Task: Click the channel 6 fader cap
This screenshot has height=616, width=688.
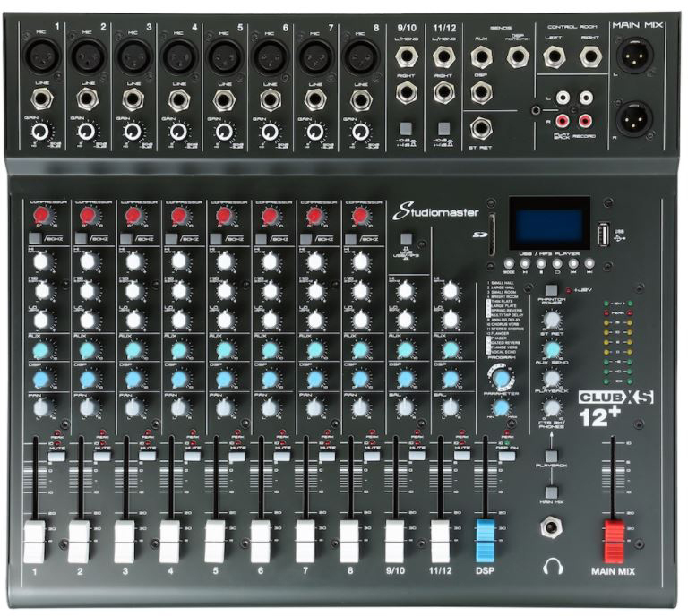Action: (x=261, y=541)
